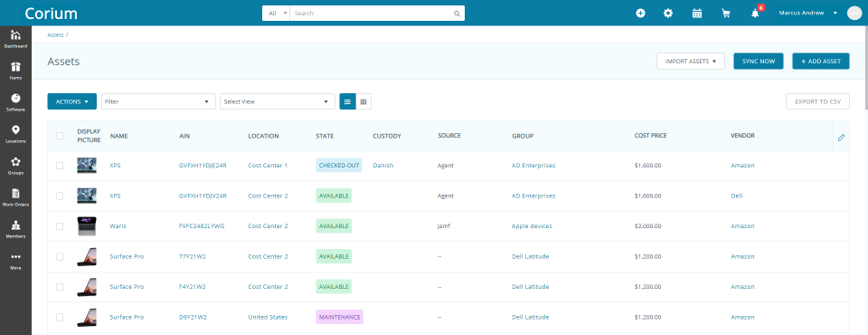Image resolution: width=868 pixels, height=335 pixels.
Task: Open the Actions menu button
Action: pos(72,101)
